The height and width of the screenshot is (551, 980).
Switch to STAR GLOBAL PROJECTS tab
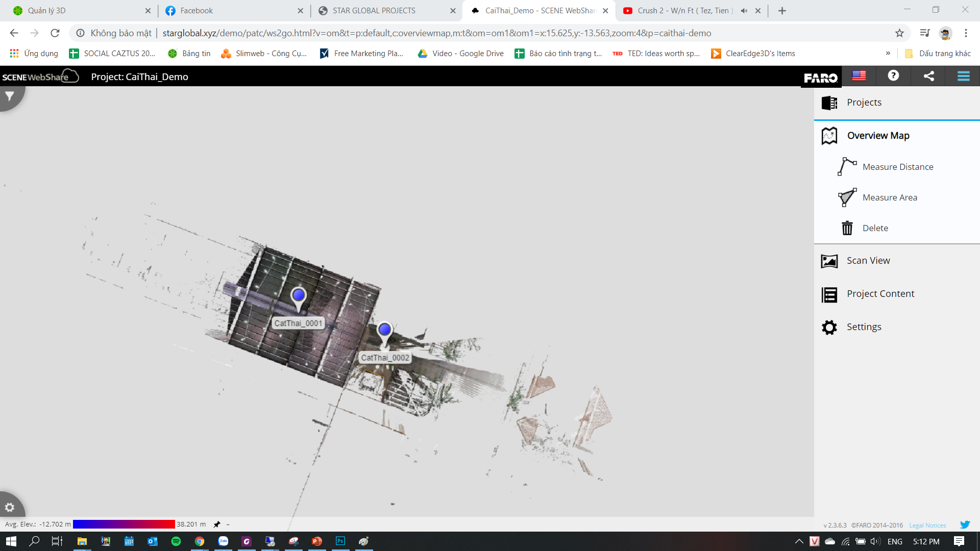[374, 11]
